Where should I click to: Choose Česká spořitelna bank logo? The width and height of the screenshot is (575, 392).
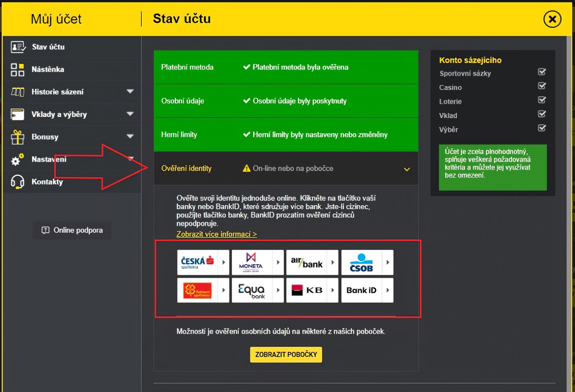point(198,262)
